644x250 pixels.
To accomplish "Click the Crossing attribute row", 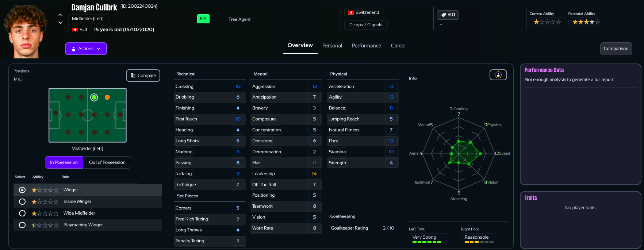I will (x=209, y=86).
